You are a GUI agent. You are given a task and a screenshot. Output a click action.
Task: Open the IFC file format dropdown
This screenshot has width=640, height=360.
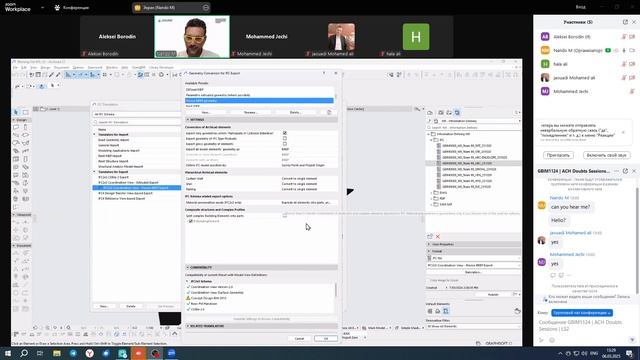pos(474,258)
